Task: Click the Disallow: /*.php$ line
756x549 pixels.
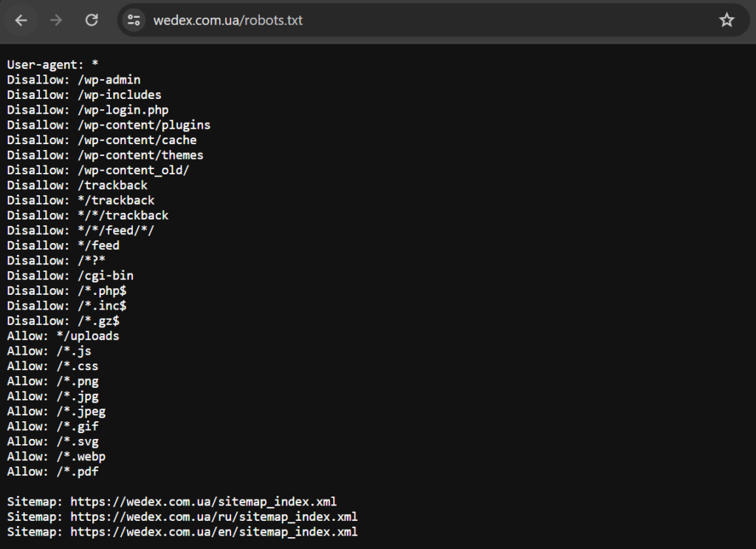Action: tap(66, 290)
